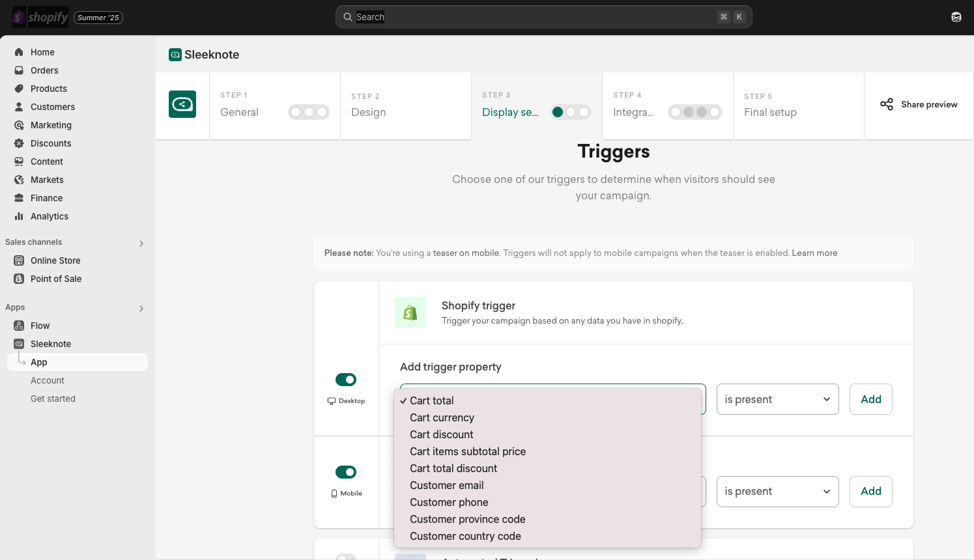Open the Mobile 'is present' condition dropdown
This screenshot has width=974, height=560.
[x=778, y=492]
